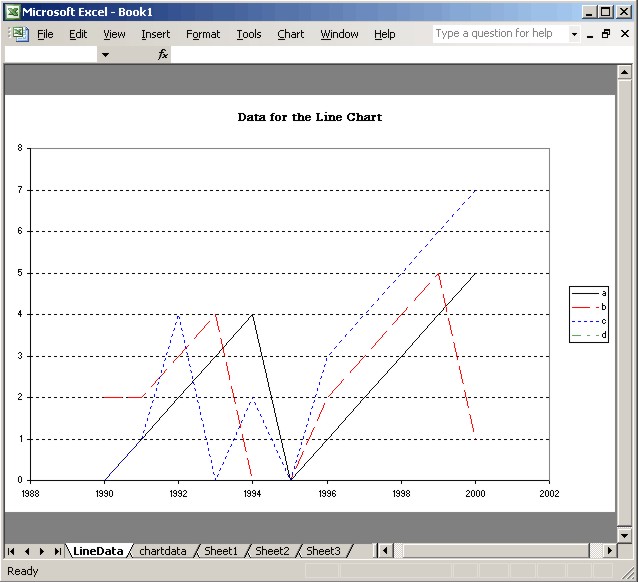The height and width of the screenshot is (582, 638).
Task: Jump to first sheet with tab scroll button
Action: [11, 551]
